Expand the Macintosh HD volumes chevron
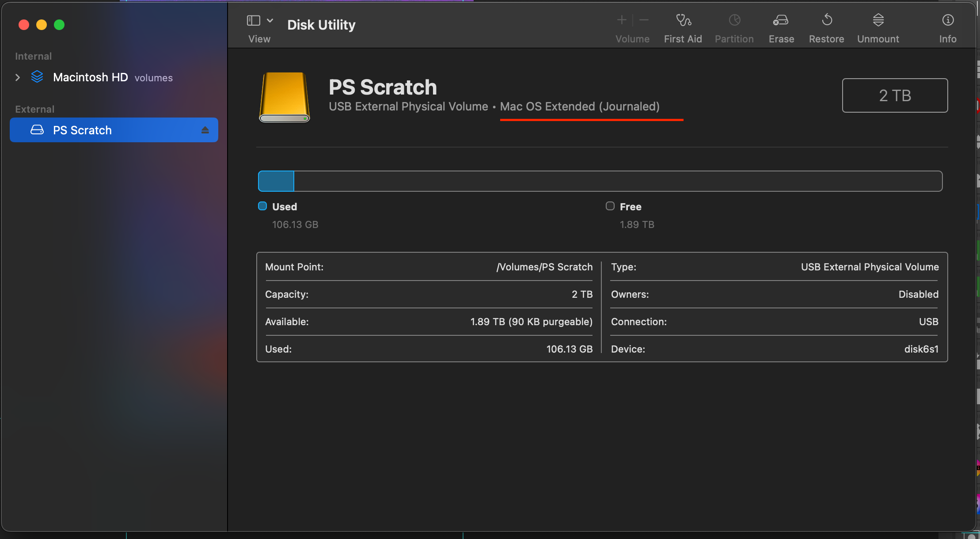The width and height of the screenshot is (980, 539). pos(18,77)
